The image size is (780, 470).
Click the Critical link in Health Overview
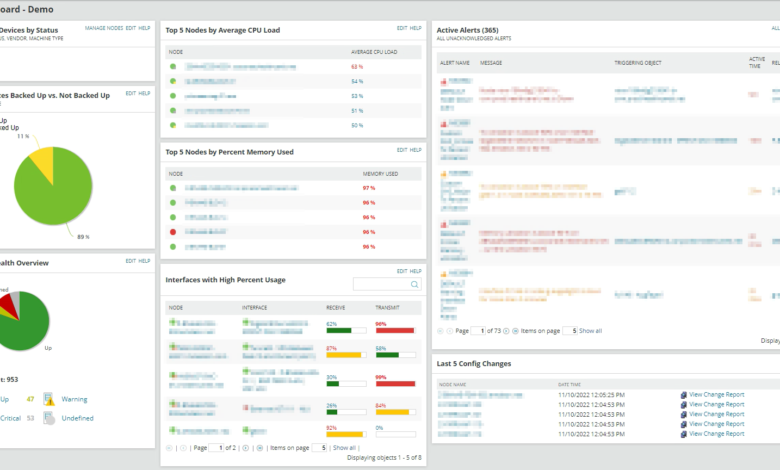click(10, 418)
